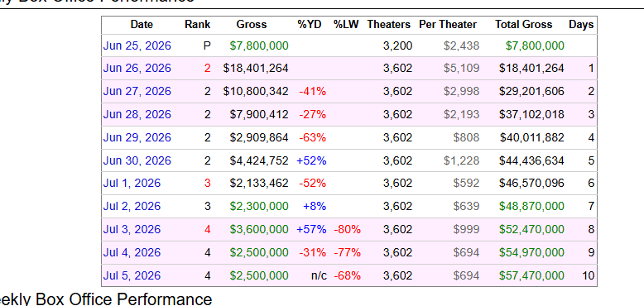644x306 pixels.
Task: Open the Jul 2, 2026 date link
Action: coord(132,206)
